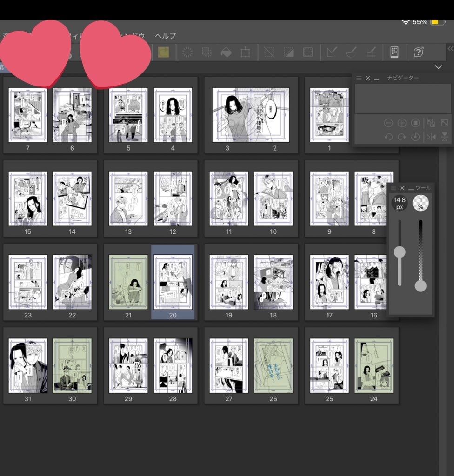Minimize the ナビゲーター panel
This screenshot has height=476, width=454.
pos(377,79)
